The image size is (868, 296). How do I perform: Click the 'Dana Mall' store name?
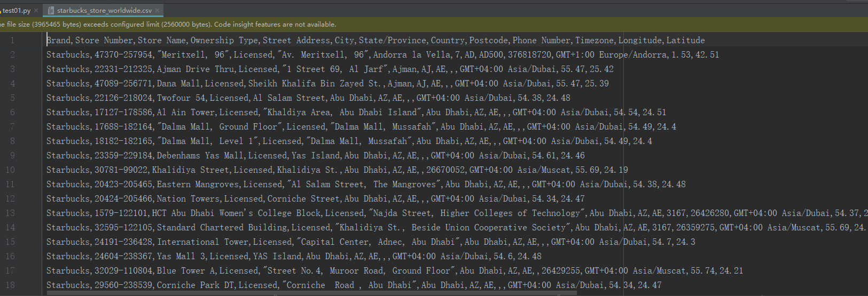[178, 84]
